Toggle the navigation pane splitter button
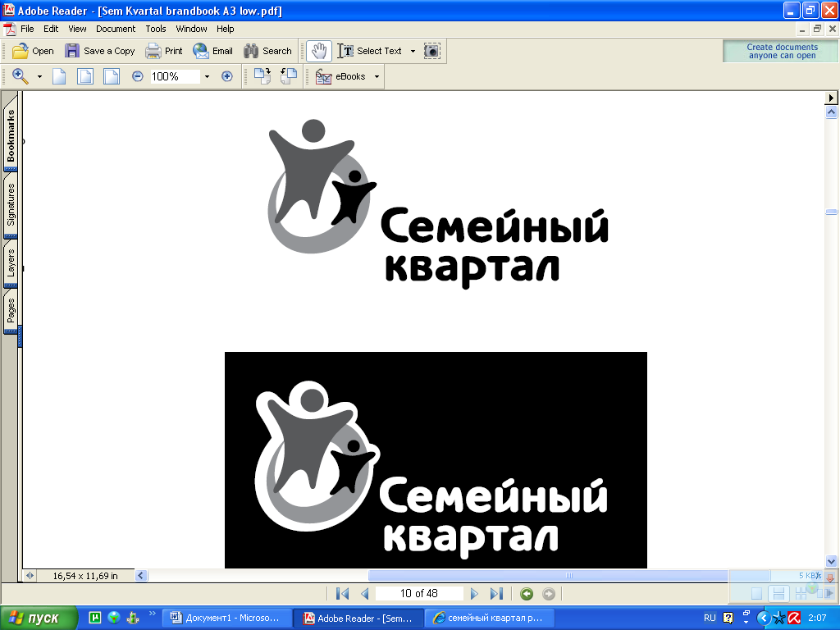 30,576
